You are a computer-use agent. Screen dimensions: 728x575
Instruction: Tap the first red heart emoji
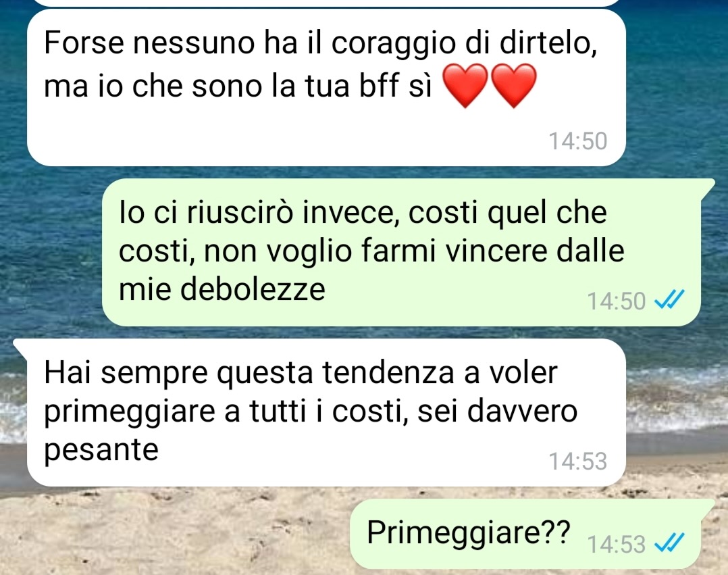pos(466,86)
